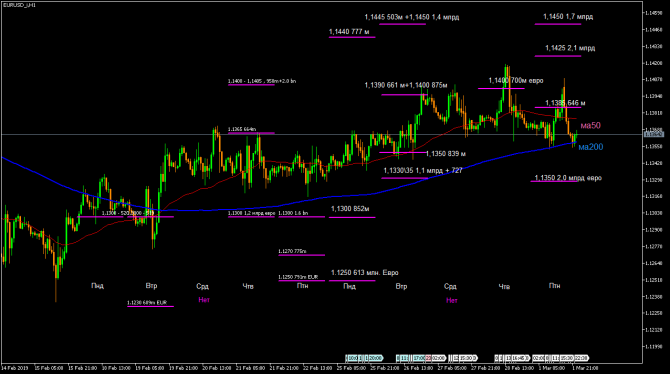670x374 pixels.
Task: Click the current price tag on price scale
Action: pyautogui.click(x=654, y=135)
